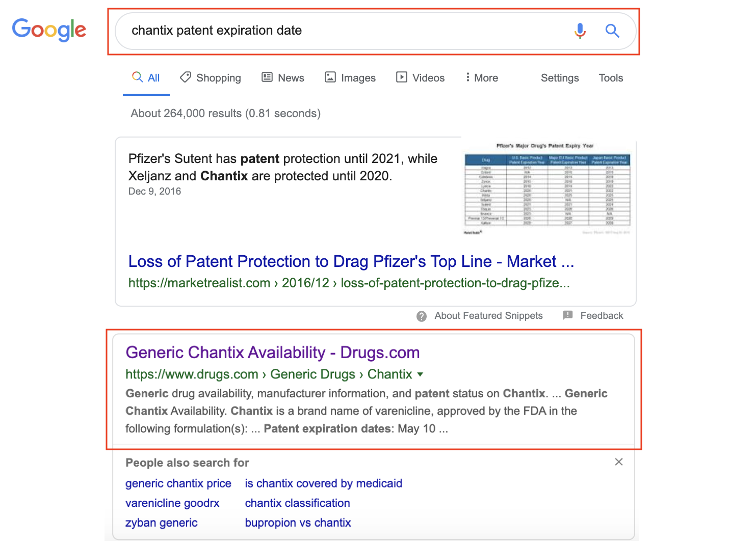
Task: Click the microphone voice search icon
Action: 580,31
